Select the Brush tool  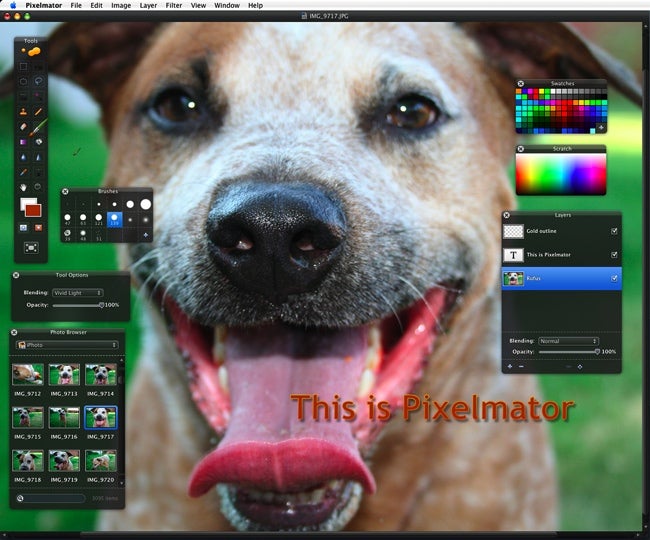(x=38, y=126)
